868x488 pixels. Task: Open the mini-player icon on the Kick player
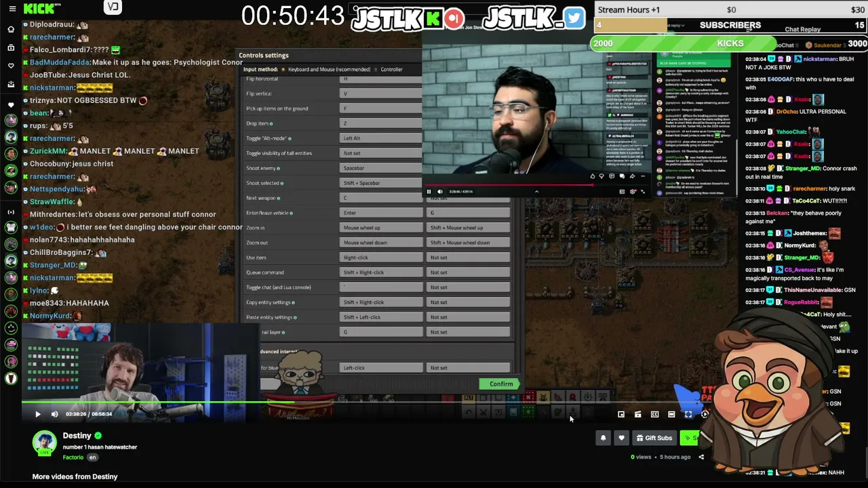pos(621,414)
